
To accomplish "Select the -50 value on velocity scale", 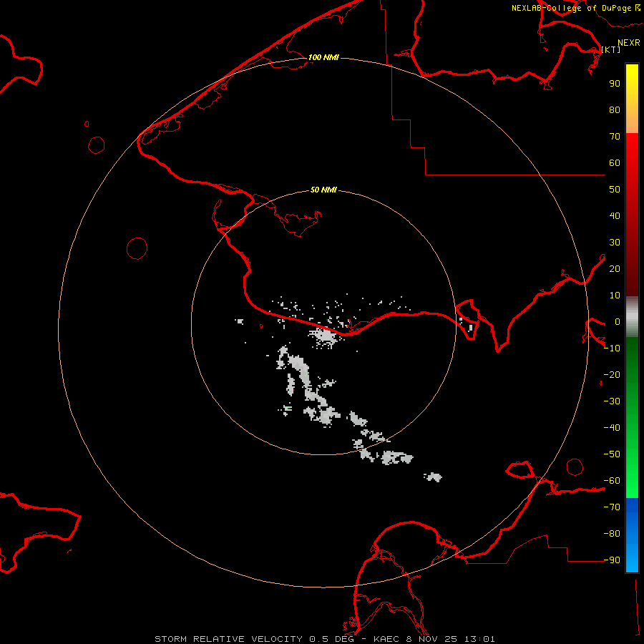I will coord(612,454).
